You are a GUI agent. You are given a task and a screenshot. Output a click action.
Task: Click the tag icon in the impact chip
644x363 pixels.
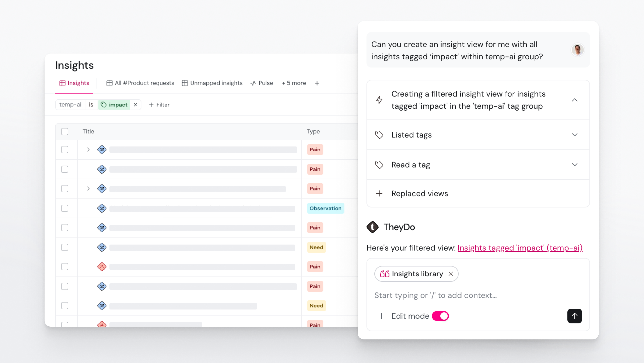coord(104,105)
